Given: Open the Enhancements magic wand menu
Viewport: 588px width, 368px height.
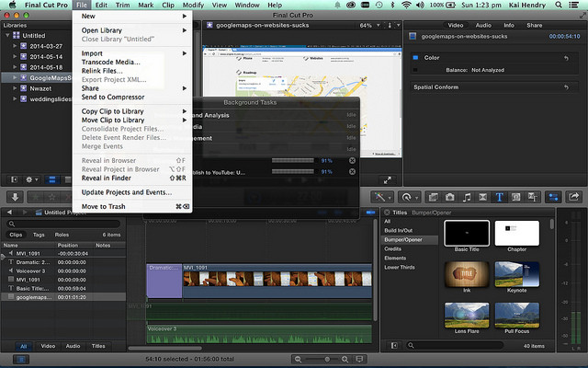Looking at the screenshot, I should [x=381, y=197].
